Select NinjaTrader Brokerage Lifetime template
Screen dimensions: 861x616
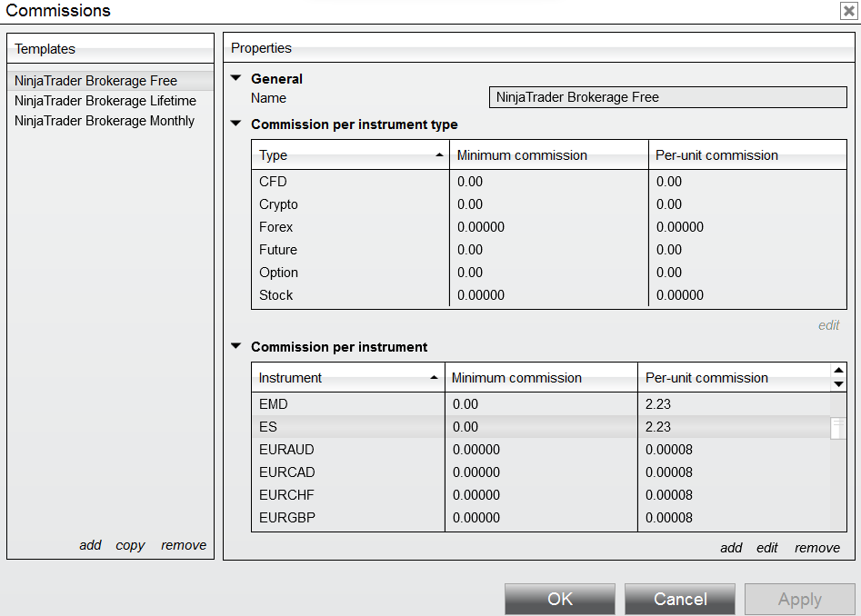coord(110,101)
